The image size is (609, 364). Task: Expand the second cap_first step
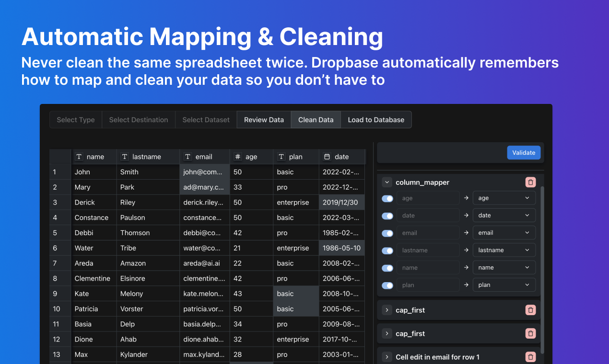(387, 333)
